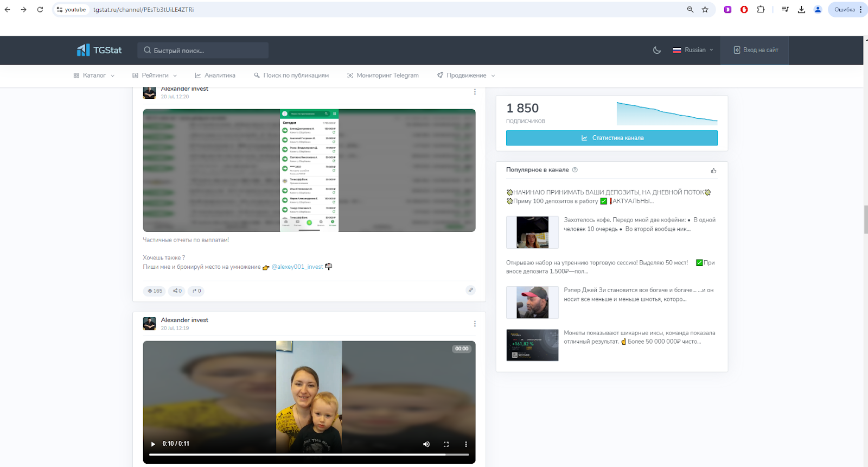Focus the 'Быстрый поиск' search field

203,51
